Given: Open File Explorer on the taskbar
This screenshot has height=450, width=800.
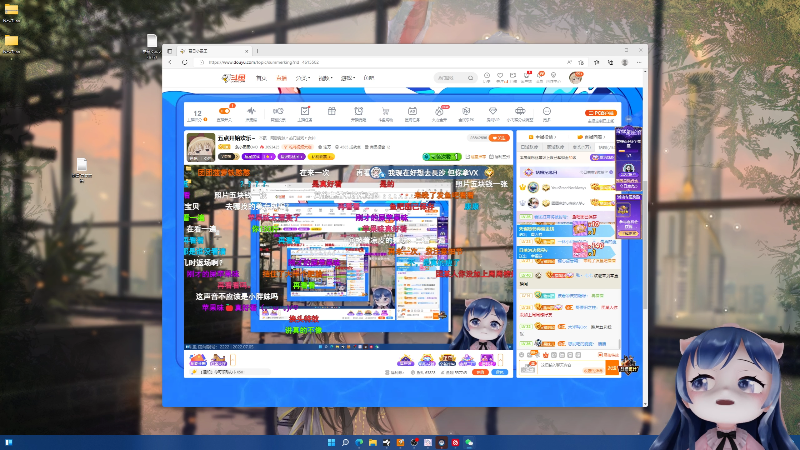Looking at the screenshot, I should click(x=373, y=442).
